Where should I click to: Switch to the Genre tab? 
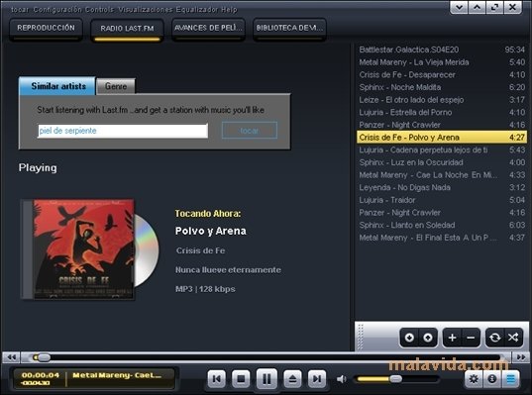click(x=116, y=86)
